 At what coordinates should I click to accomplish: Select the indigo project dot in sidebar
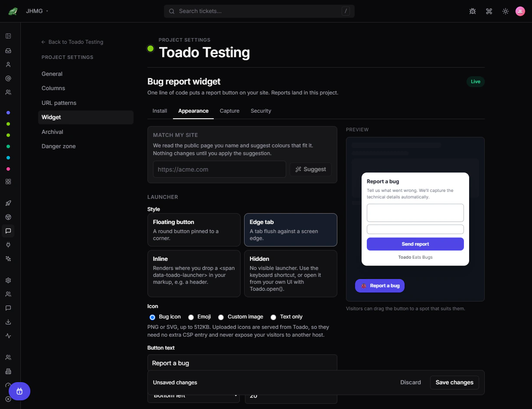pyautogui.click(x=8, y=113)
